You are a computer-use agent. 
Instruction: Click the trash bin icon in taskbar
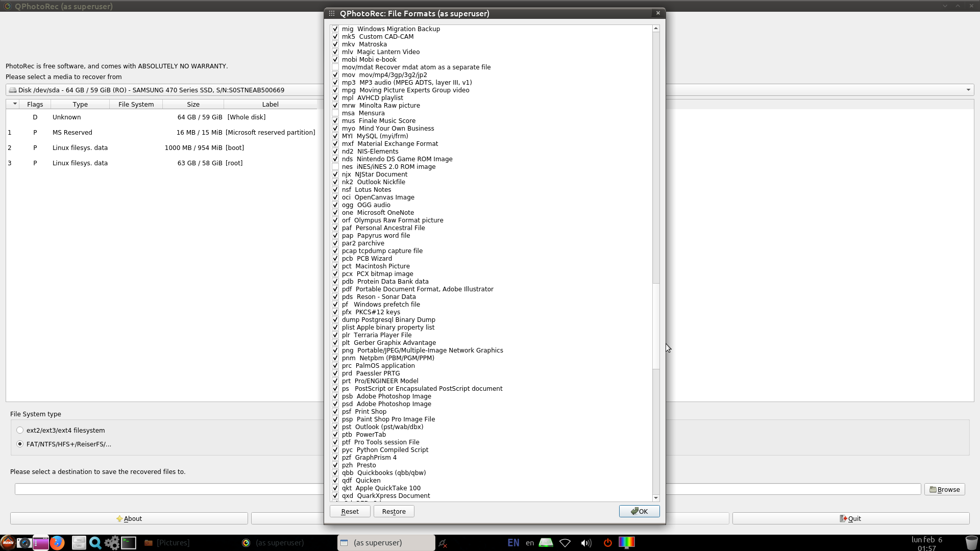[x=971, y=543]
